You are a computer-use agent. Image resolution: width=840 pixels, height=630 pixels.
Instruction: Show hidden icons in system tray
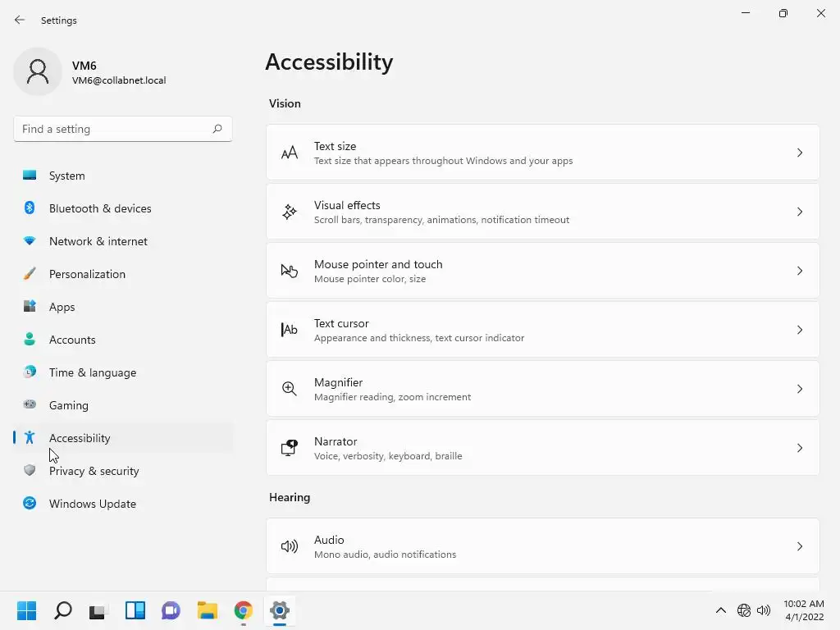click(x=720, y=610)
